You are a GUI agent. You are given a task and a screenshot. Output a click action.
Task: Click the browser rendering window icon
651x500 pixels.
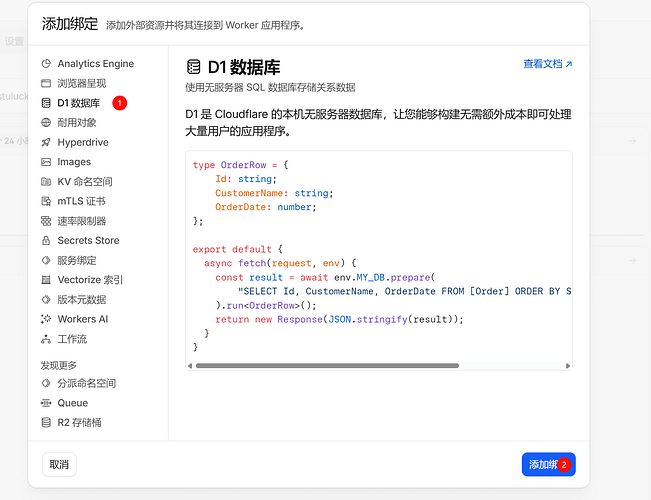[x=46, y=83]
